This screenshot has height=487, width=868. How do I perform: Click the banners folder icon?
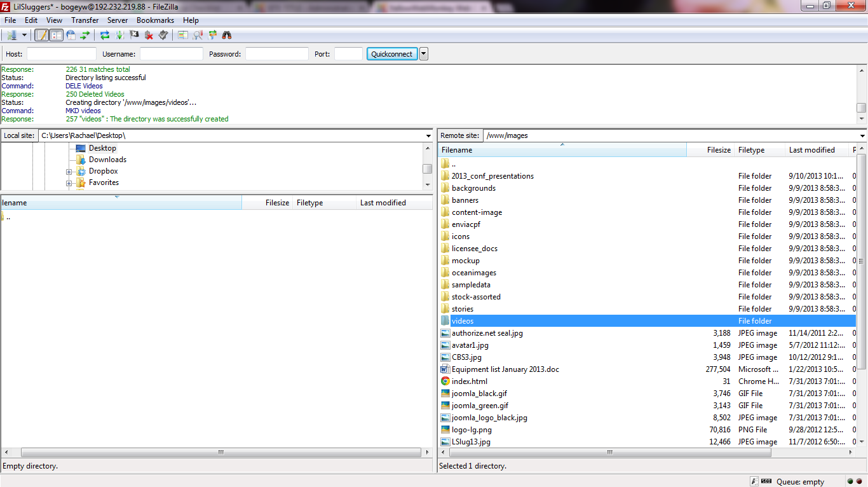click(445, 200)
